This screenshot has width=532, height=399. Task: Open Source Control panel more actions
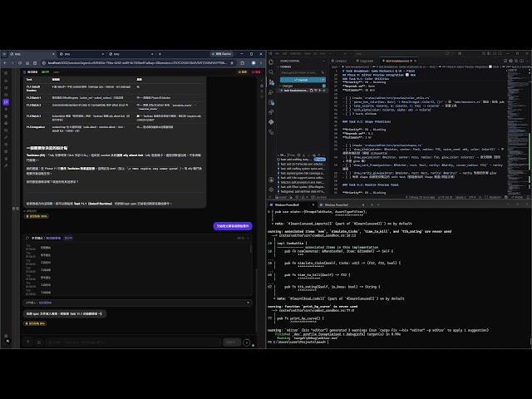pyautogui.click(x=323, y=61)
